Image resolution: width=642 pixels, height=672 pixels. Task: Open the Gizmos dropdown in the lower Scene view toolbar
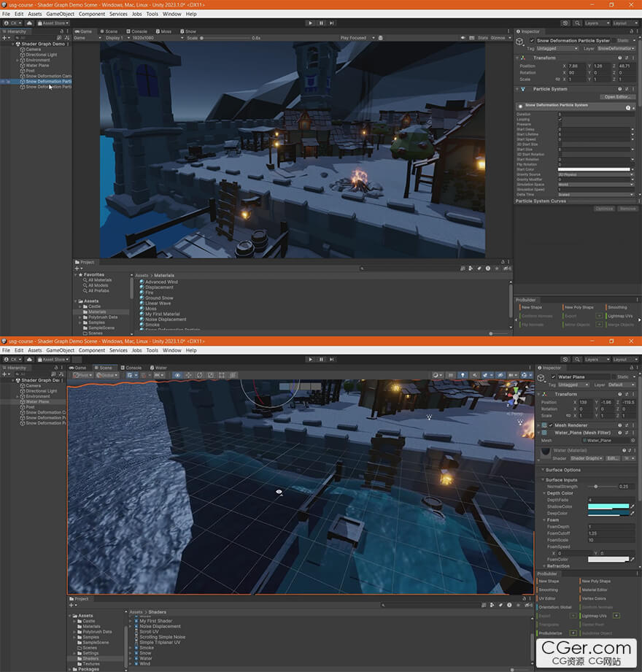click(525, 375)
